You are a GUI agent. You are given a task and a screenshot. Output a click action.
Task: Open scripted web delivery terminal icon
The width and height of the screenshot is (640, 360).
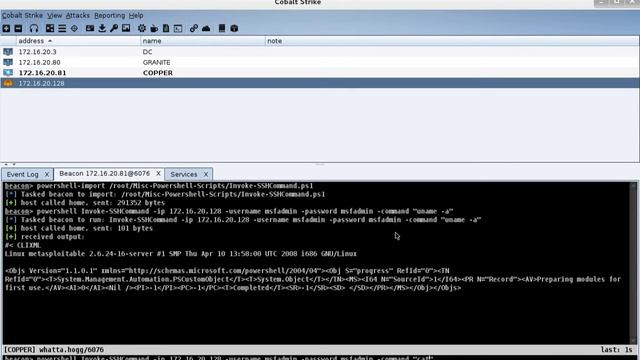178,29
